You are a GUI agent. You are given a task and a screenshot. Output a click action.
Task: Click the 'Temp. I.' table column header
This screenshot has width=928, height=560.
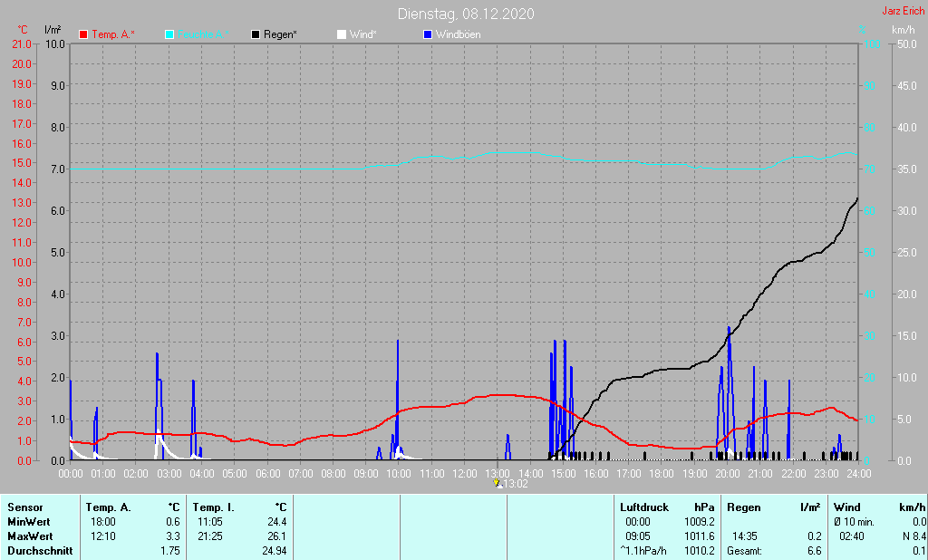point(214,507)
